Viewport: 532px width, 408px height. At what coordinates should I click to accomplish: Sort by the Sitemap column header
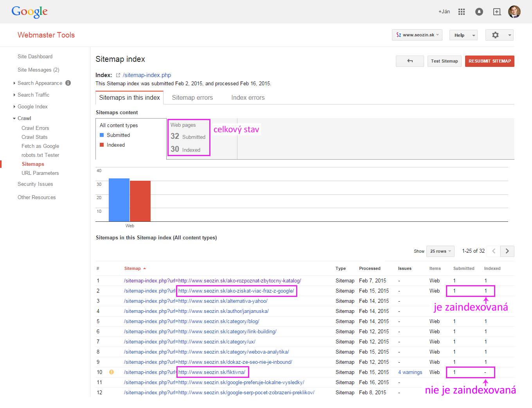(x=135, y=268)
